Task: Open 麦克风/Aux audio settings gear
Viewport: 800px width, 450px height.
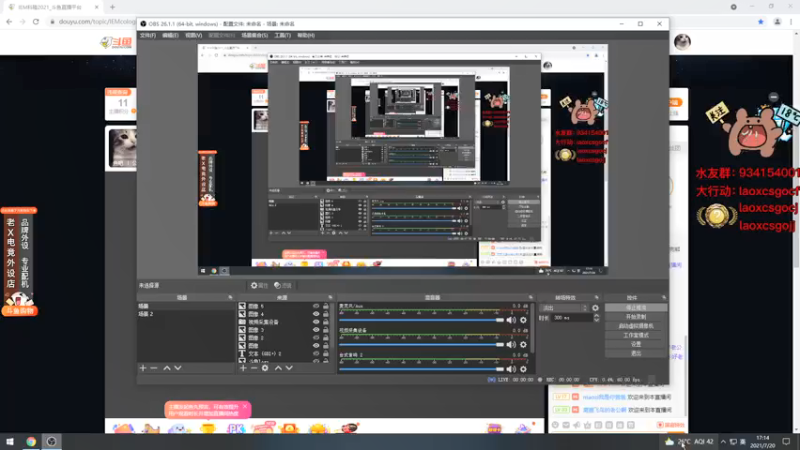Action: (523, 320)
